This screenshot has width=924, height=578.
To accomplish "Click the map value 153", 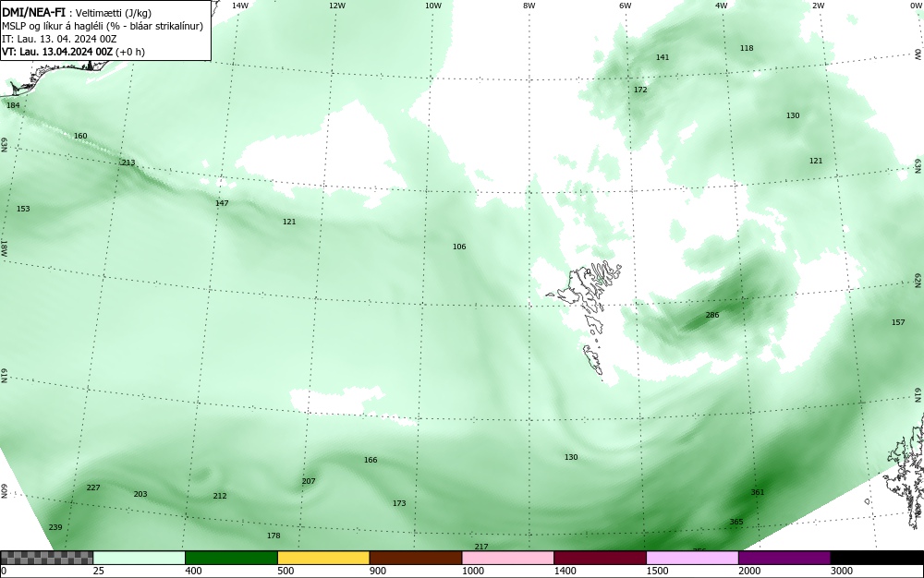I will 23,209.
